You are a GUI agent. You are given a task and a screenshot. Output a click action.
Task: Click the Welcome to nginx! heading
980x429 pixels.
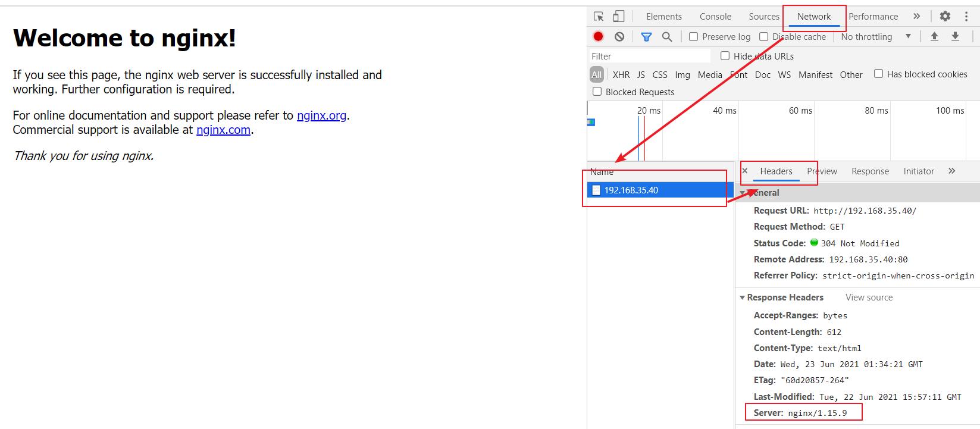pos(124,38)
